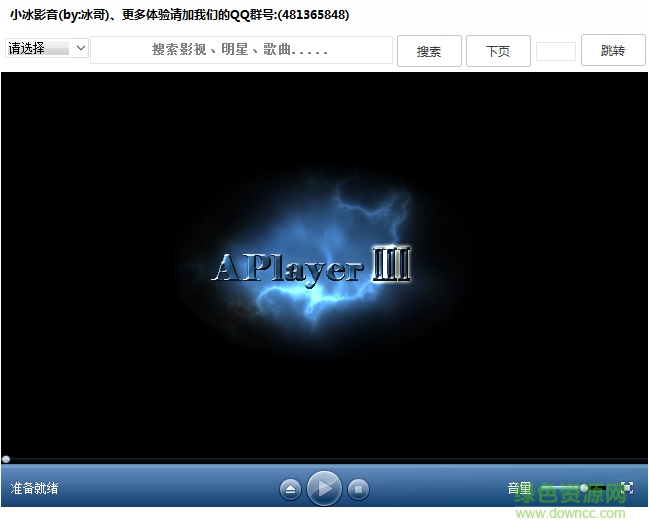Go to next page with 下页

(498, 51)
